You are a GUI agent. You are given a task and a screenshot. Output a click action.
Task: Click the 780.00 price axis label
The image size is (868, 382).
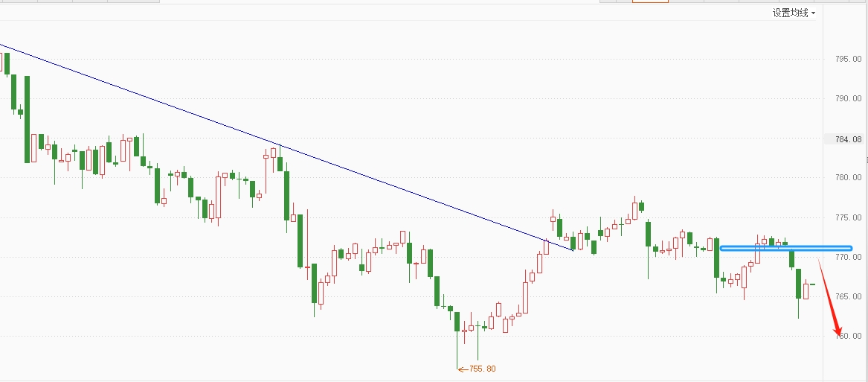pyautogui.click(x=849, y=177)
